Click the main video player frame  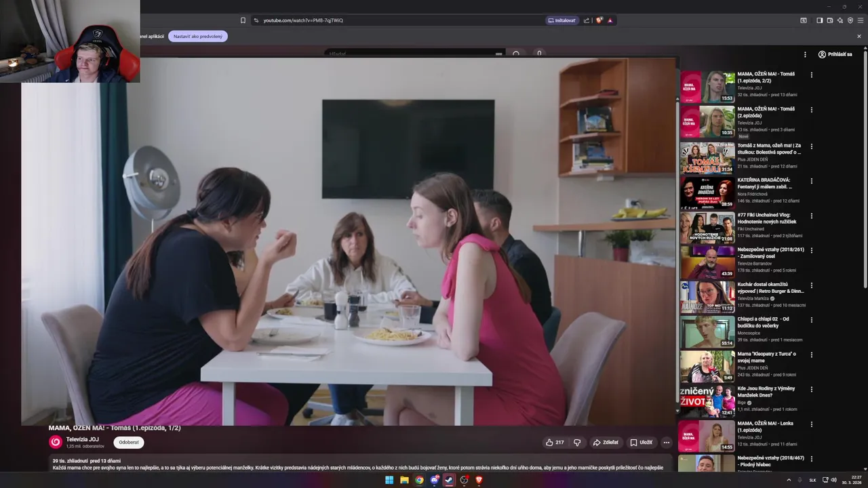(x=349, y=241)
